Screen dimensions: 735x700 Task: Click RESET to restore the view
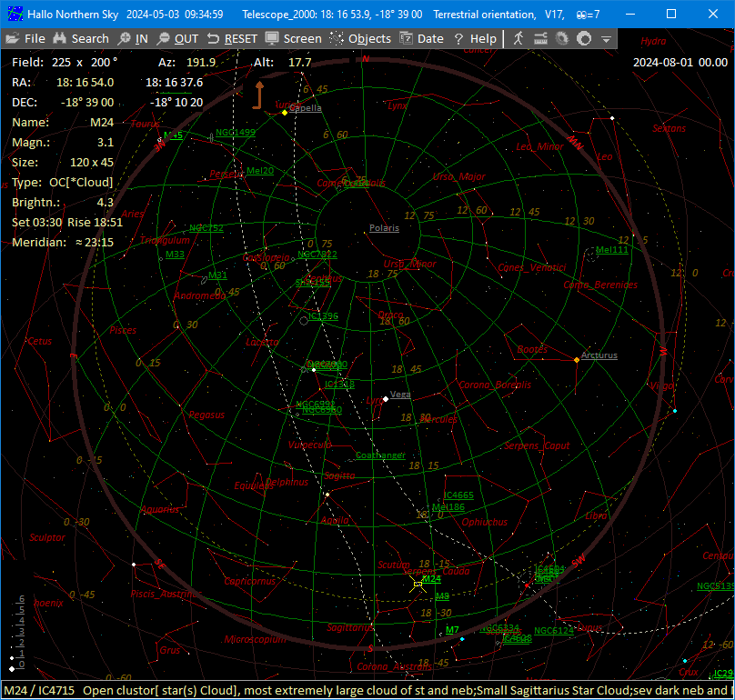(x=233, y=38)
